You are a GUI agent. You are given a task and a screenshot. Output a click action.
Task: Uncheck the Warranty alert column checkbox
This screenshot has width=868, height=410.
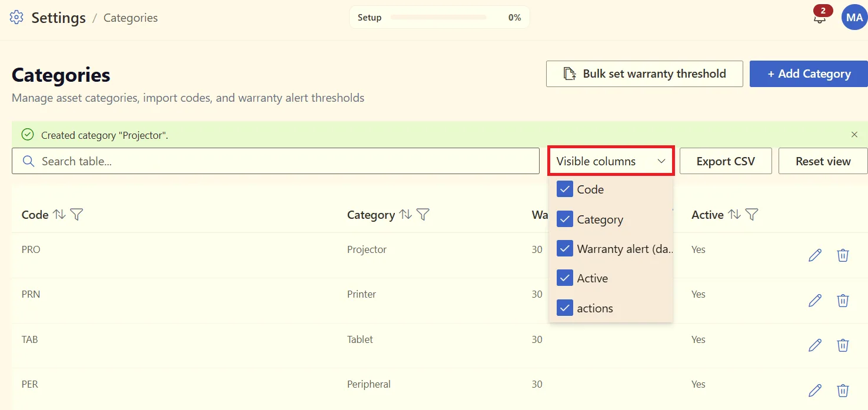pyautogui.click(x=565, y=249)
